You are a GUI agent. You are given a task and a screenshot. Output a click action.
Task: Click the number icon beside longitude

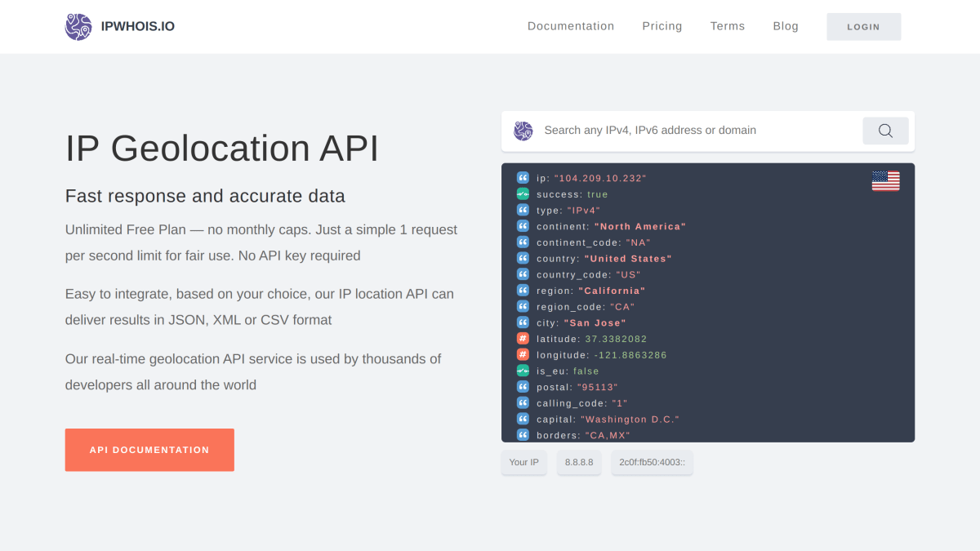point(523,355)
